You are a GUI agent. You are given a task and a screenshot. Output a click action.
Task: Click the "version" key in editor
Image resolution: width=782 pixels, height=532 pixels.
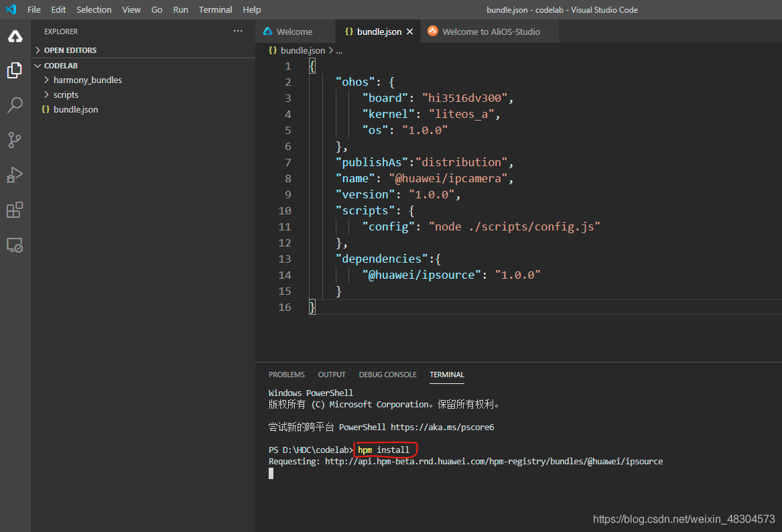tap(365, 194)
